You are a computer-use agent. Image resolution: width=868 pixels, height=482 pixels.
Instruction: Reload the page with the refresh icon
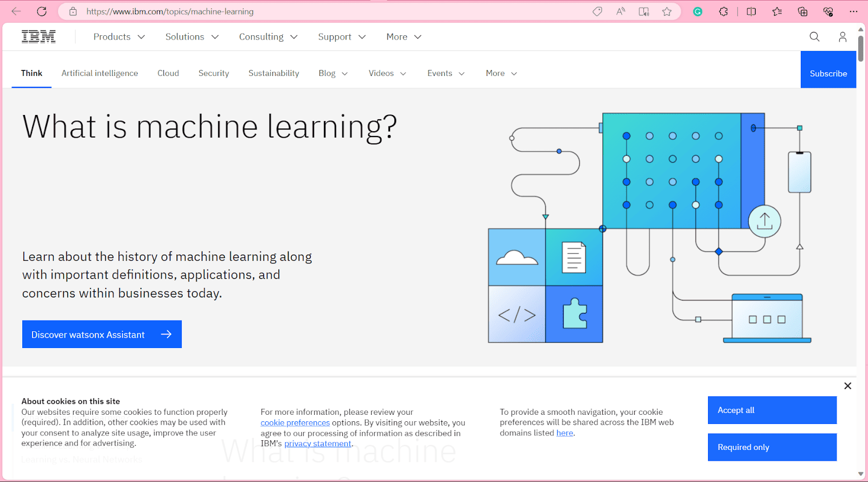(42, 11)
